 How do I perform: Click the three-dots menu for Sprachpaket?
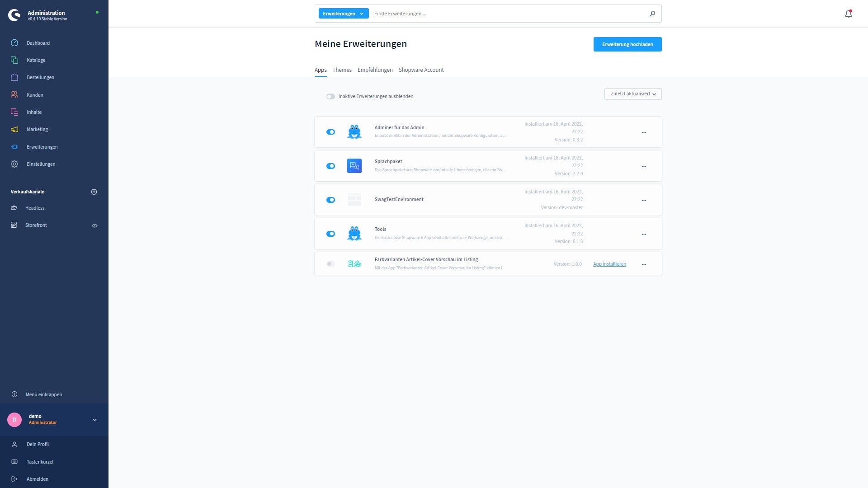click(x=644, y=166)
